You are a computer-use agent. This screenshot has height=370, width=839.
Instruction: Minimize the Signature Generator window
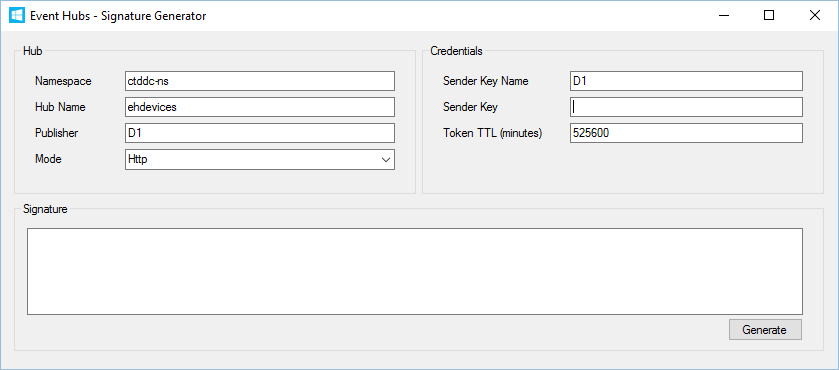(723, 16)
